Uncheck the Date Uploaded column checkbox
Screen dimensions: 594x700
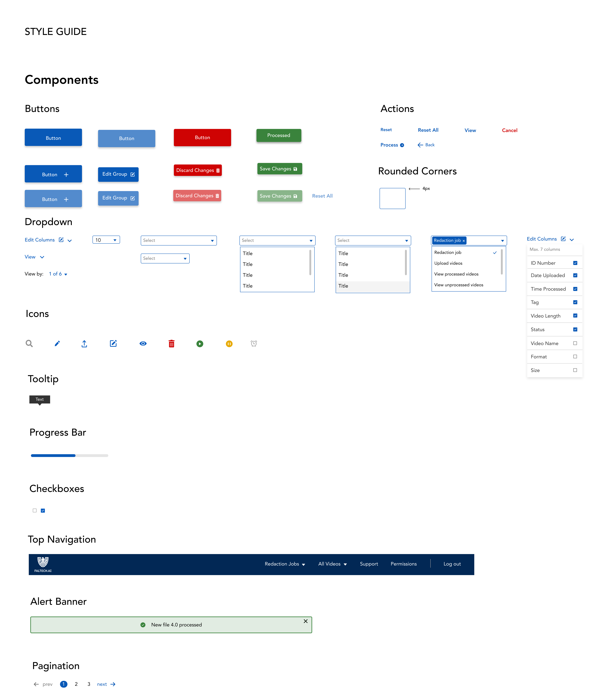575,275
